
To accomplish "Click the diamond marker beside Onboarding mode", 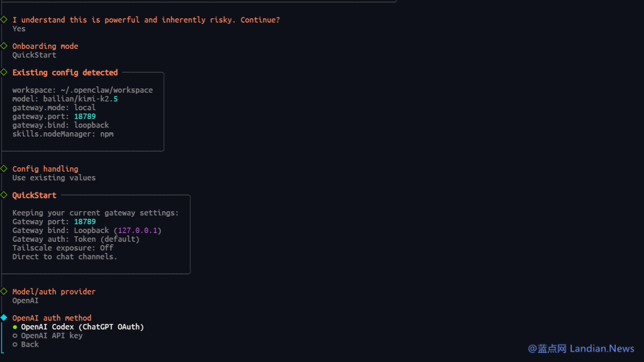I will pos(4,45).
